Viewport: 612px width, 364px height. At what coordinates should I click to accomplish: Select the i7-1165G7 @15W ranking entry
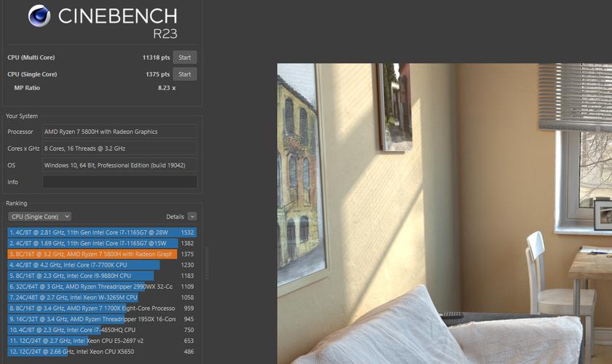click(x=102, y=243)
